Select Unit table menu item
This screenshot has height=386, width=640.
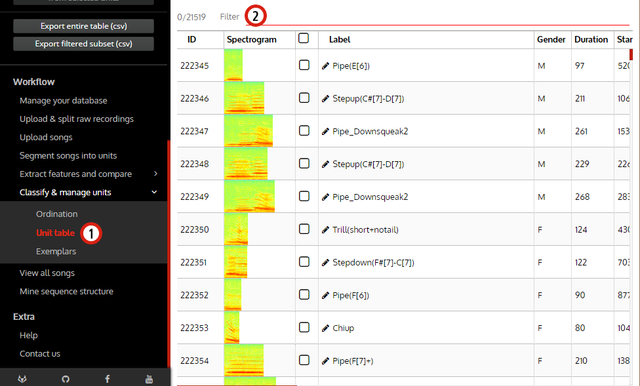click(x=56, y=233)
